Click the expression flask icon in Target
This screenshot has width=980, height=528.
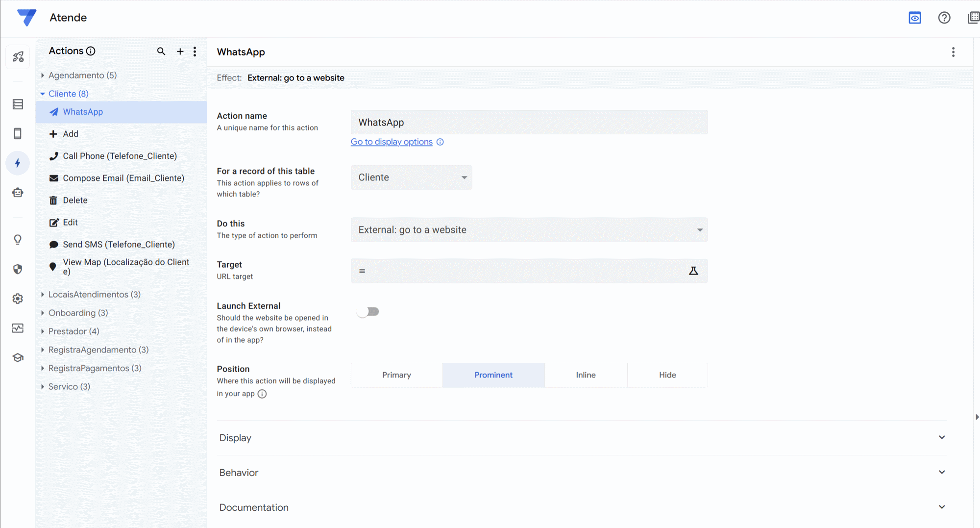[693, 271]
